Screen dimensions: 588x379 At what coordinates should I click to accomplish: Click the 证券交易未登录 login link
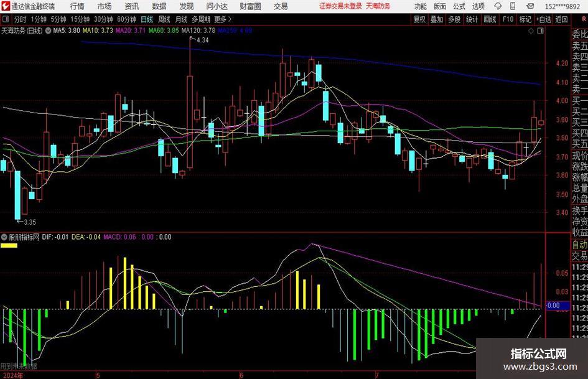[340, 6]
